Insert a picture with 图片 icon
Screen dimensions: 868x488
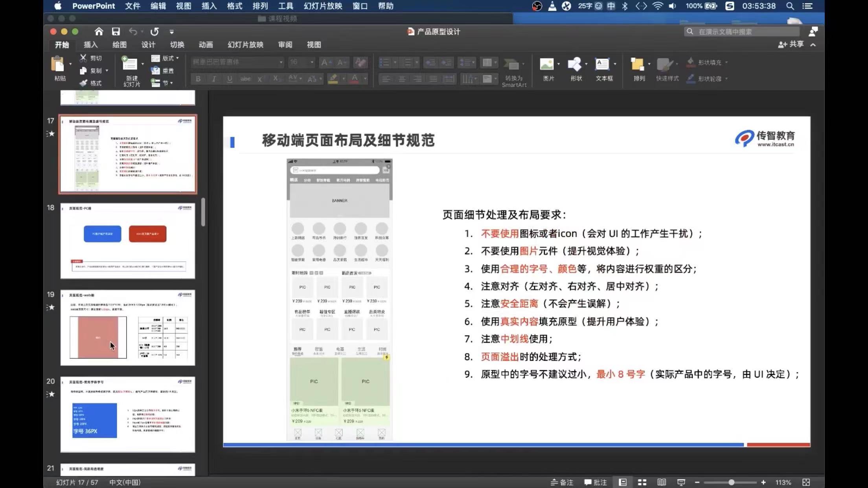547,64
